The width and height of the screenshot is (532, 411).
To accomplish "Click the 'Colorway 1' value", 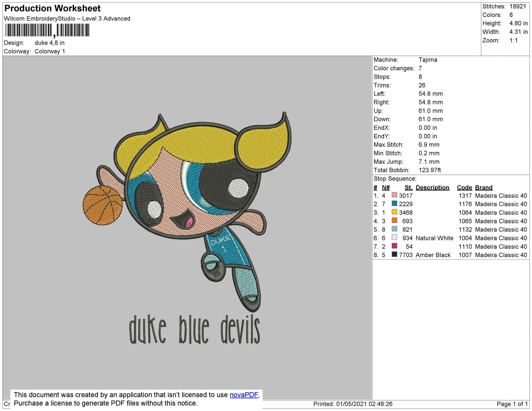I will point(50,52).
